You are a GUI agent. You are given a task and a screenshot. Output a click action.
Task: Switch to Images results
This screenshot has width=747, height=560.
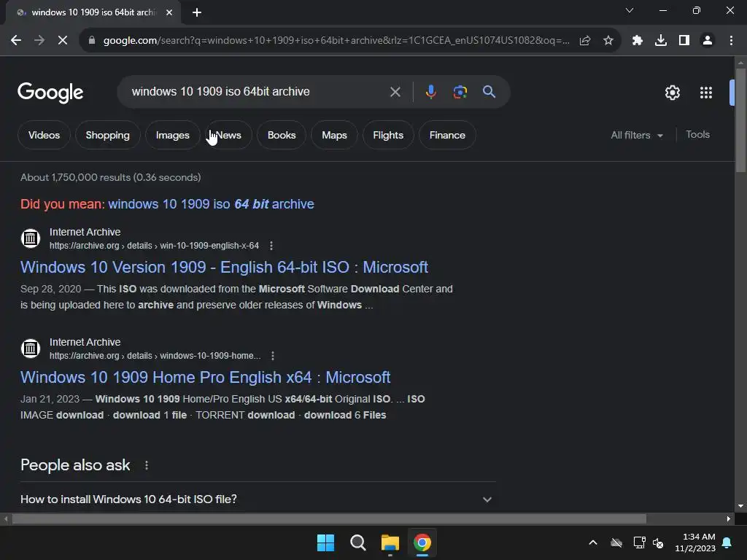point(172,135)
